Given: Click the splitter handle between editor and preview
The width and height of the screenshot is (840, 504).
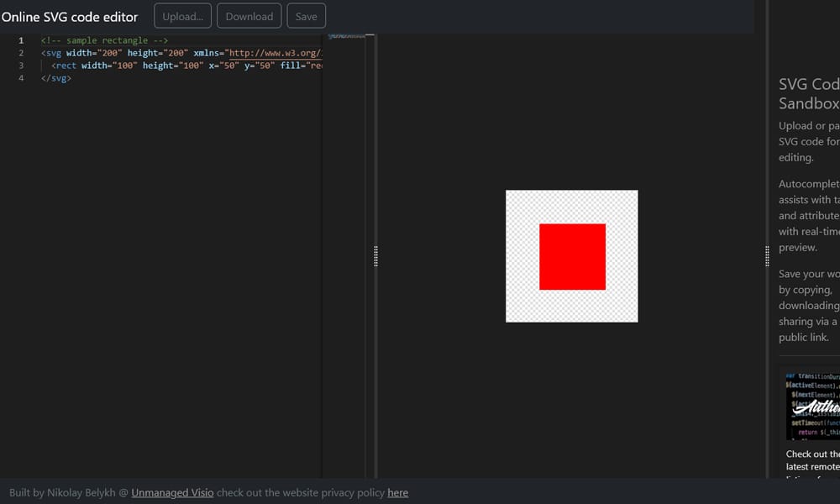Looking at the screenshot, I should tap(375, 256).
